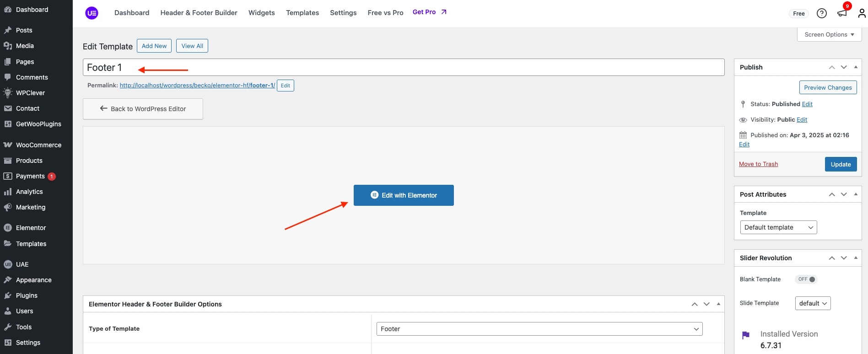Open Plugins in the admin sidebar
The image size is (868, 354).
pyautogui.click(x=27, y=295)
